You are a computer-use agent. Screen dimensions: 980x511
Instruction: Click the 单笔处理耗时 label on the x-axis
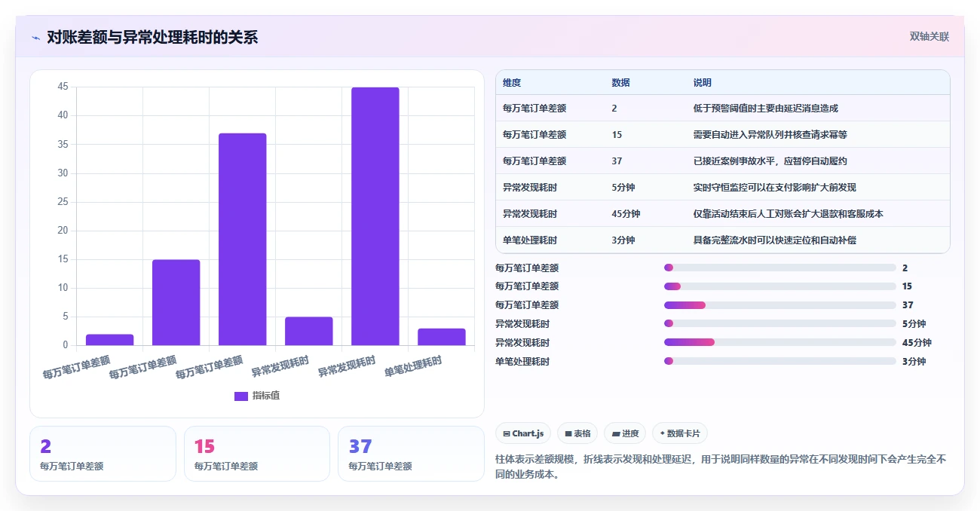pyautogui.click(x=413, y=366)
